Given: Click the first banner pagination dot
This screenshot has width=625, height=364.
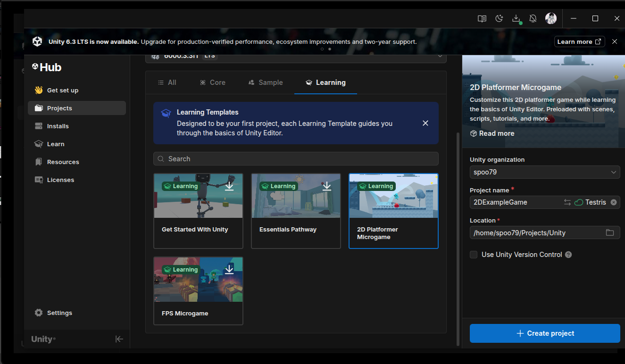Looking at the screenshot, I should pyautogui.click(x=322, y=49).
